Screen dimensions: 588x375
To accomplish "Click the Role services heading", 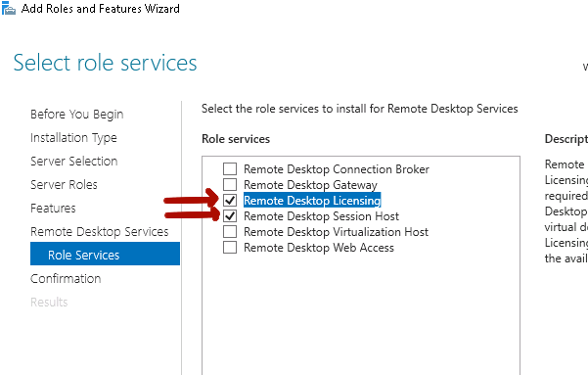I will pyautogui.click(x=236, y=139).
